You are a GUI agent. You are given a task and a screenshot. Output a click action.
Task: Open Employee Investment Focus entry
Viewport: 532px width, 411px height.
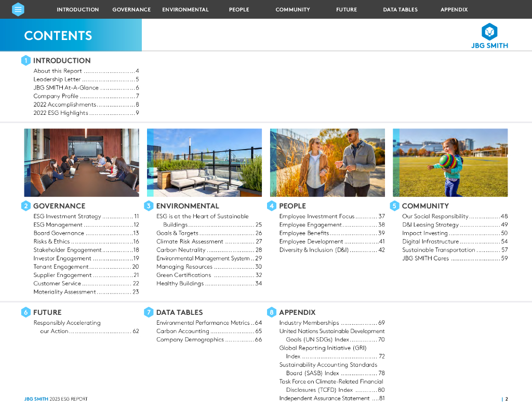332,216
